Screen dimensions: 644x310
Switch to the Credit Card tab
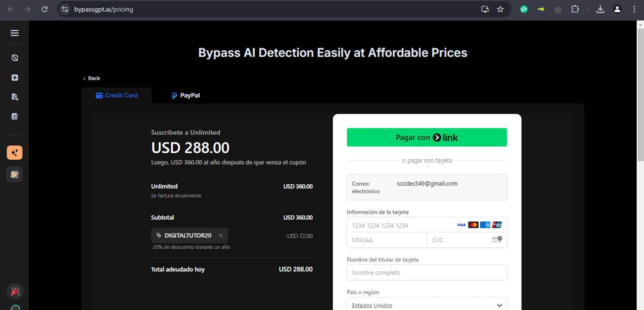[x=116, y=95]
